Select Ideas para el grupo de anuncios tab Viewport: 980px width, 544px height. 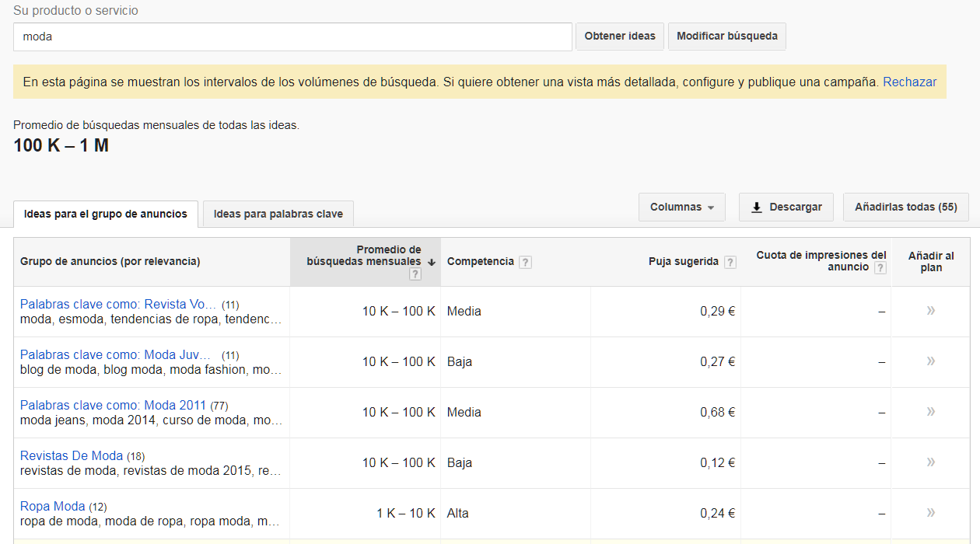coord(106,214)
